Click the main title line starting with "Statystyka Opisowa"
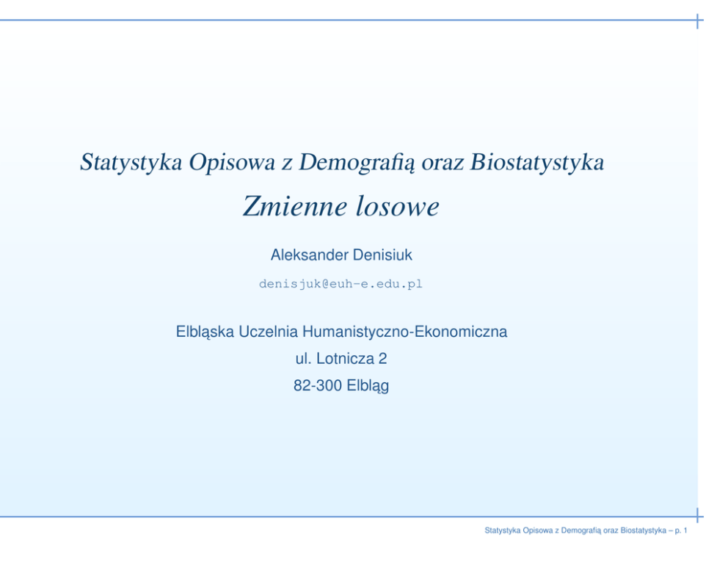 (x=341, y=162)
